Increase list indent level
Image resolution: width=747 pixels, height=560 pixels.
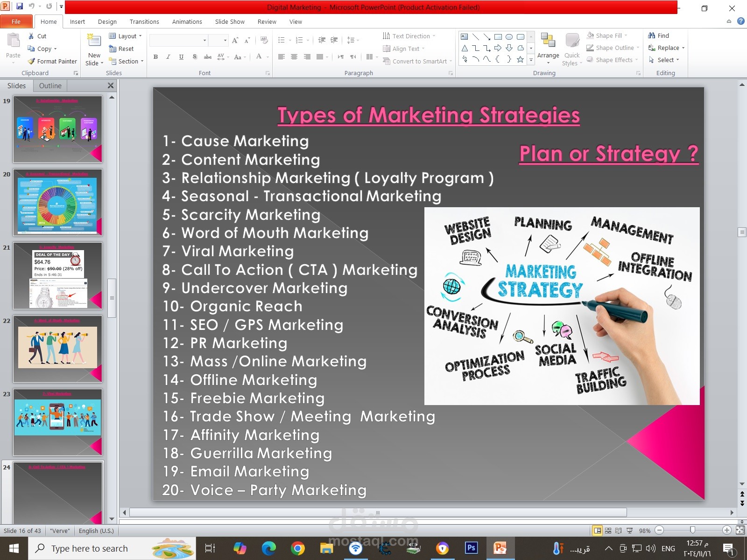tap(334, 40)
